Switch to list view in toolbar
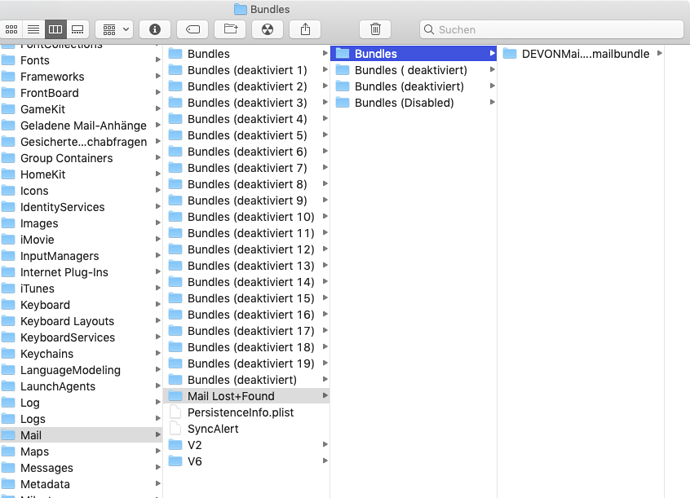This screenshot has height=498, width=690. [33, 30]
